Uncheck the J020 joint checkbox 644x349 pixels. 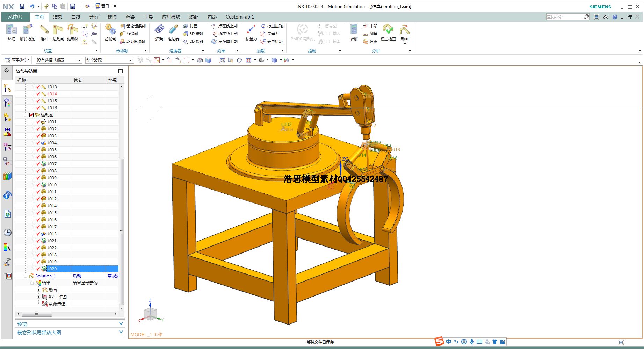pos(38,269)
